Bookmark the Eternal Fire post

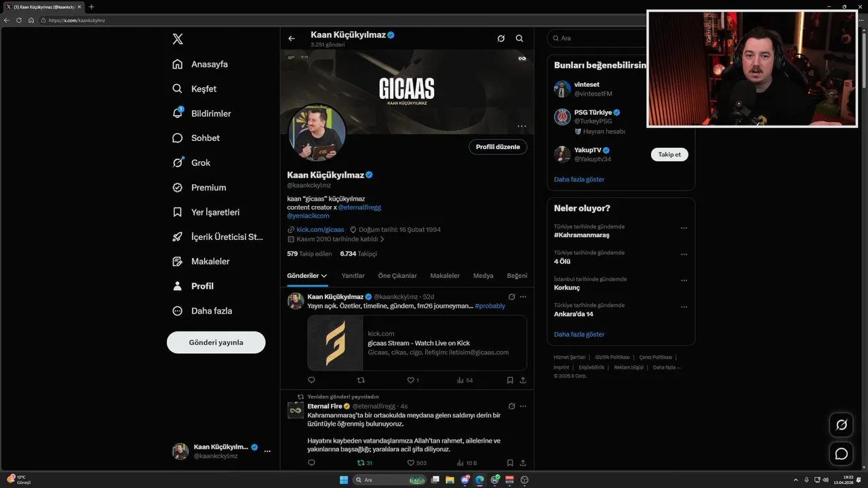pyautogui.click(x=510, y=463)
